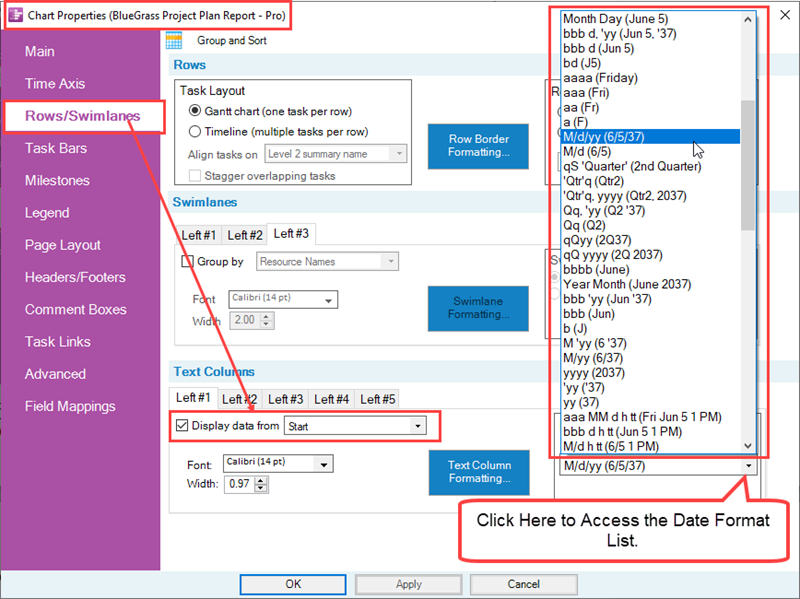The image size is (800, 599).
Task: Click the Group and Sort icon
Action: pos(176,38)
